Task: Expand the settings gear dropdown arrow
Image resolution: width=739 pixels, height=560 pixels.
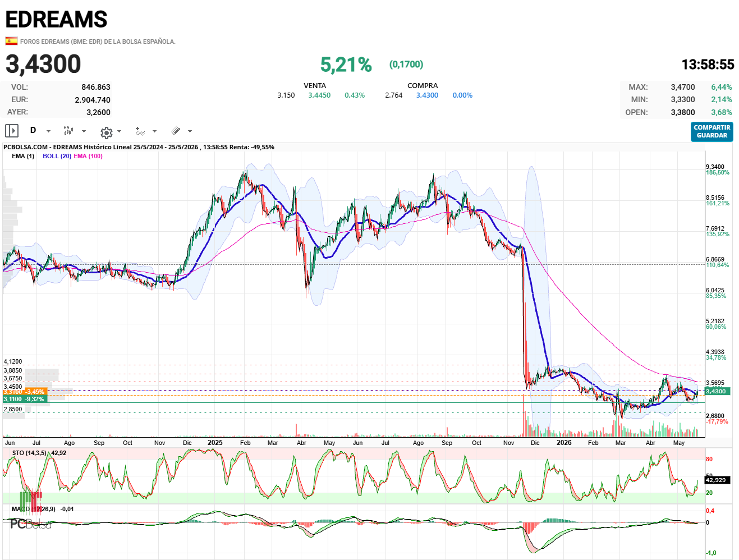Action: (119, 131)
